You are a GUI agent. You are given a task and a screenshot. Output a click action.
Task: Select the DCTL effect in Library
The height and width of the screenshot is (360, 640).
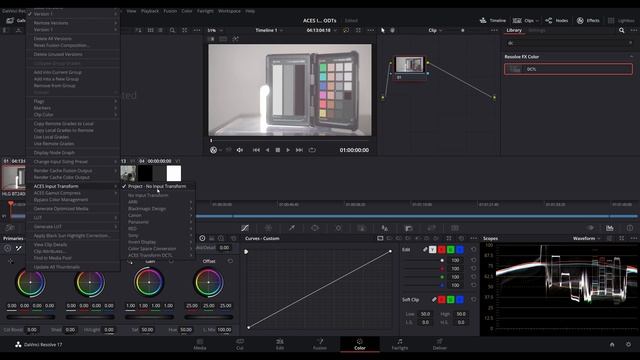click(568, 69)
